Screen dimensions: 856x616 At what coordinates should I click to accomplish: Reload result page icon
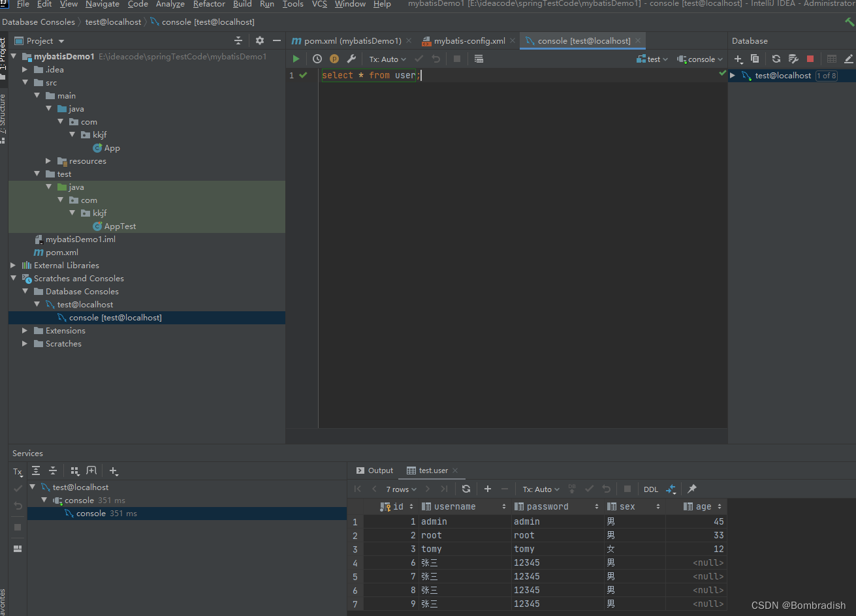[466, 489]
